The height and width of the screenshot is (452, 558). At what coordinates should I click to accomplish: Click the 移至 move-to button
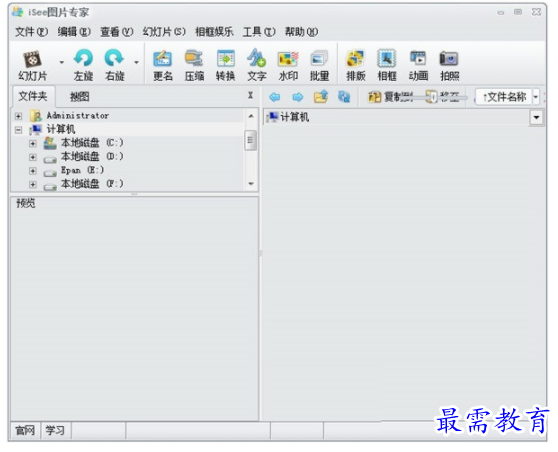pos(443,97)
